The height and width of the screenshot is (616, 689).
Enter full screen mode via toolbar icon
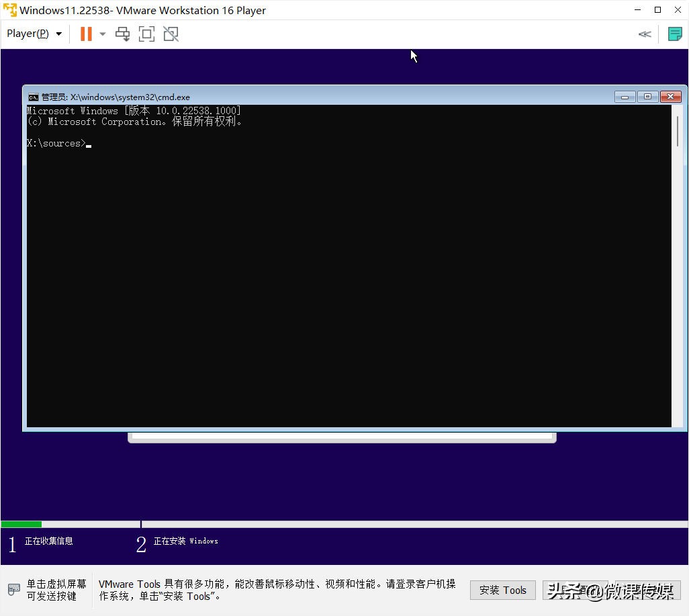point(146,34)
